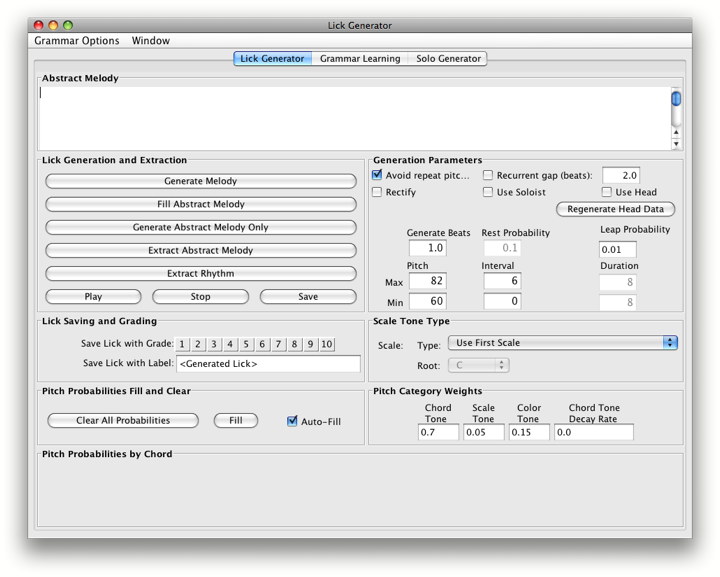Enable the Use Soloist option

tap(488, 192)
